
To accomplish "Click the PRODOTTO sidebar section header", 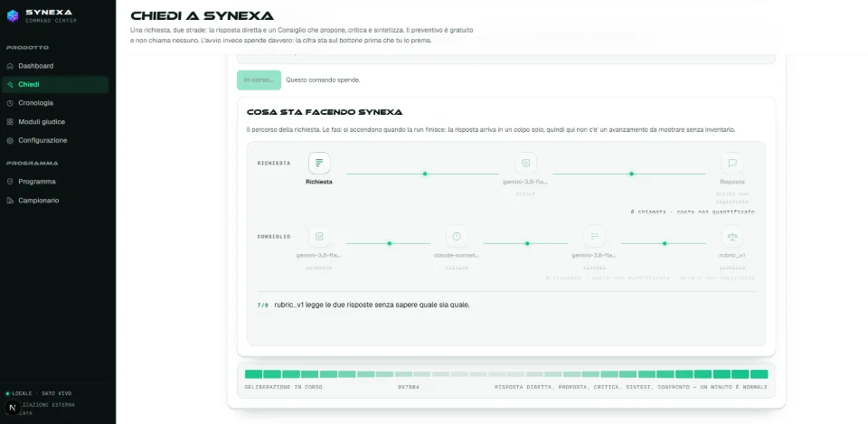I will pyautogui.click(x=28, y=48).
